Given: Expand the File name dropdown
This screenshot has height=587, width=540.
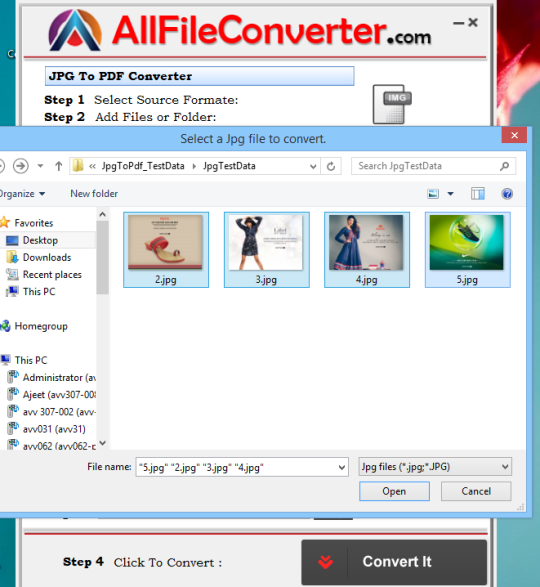Looking at the screenshot, I should pyautogui.click(x=342, y=467).
